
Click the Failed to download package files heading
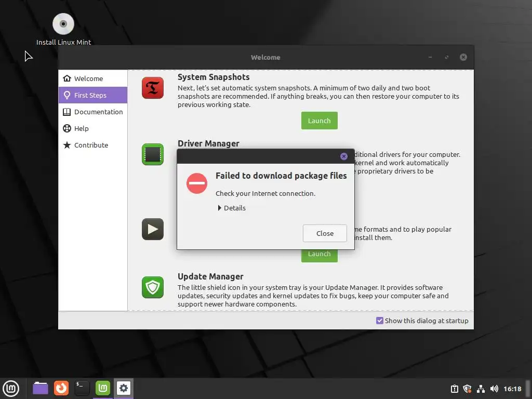tap(281, 176)
